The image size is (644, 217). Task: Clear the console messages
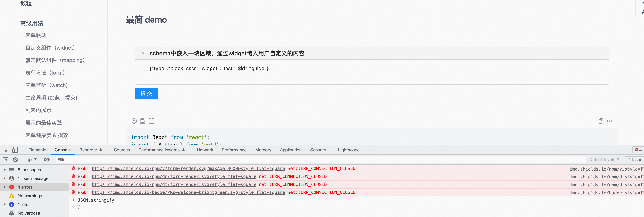15,159
